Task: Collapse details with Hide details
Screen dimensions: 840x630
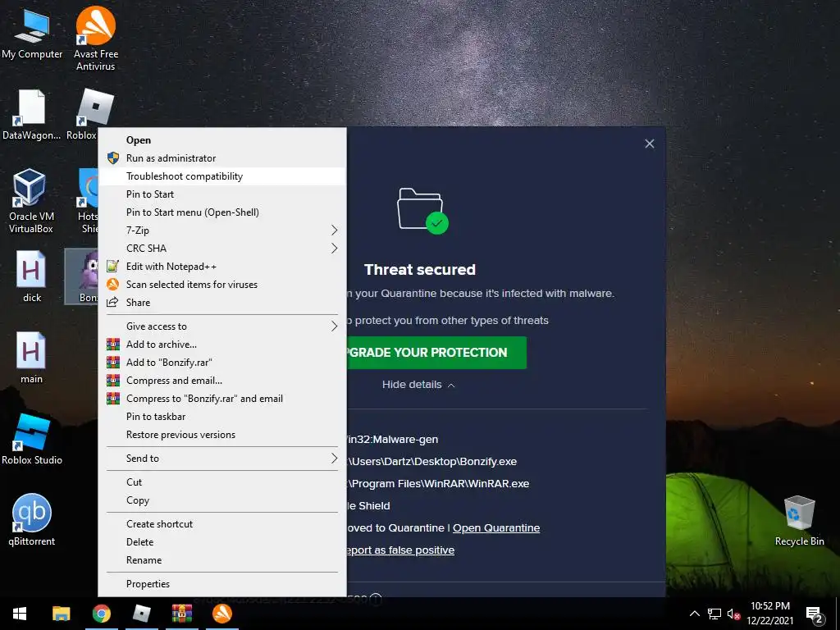Action: click(418, 385)
